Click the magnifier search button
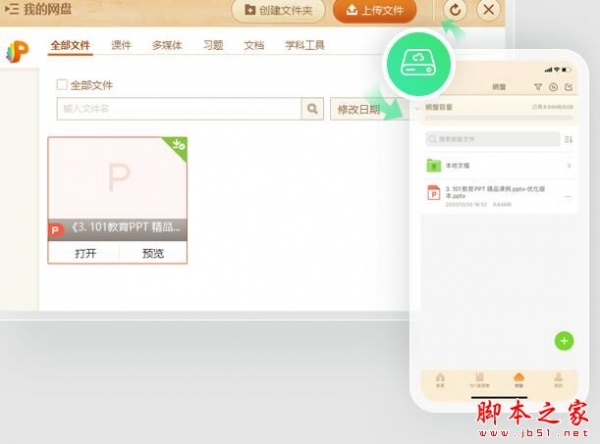 pos(313,109)
